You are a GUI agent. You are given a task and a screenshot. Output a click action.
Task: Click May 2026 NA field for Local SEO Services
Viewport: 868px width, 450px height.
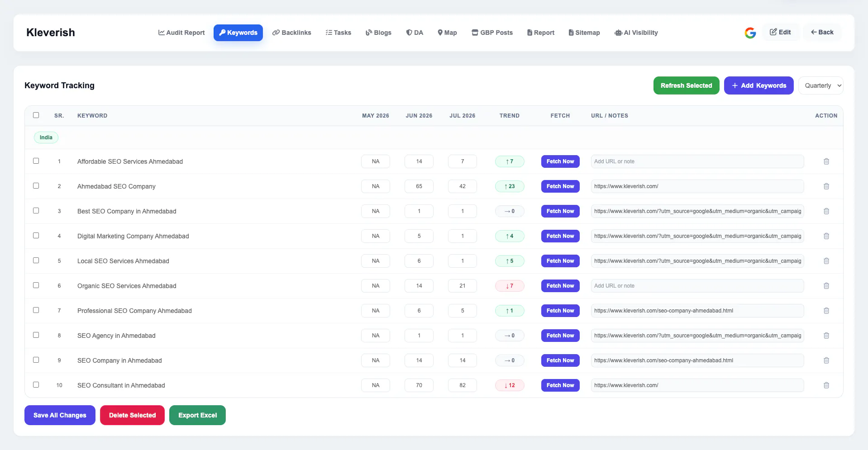376,261
